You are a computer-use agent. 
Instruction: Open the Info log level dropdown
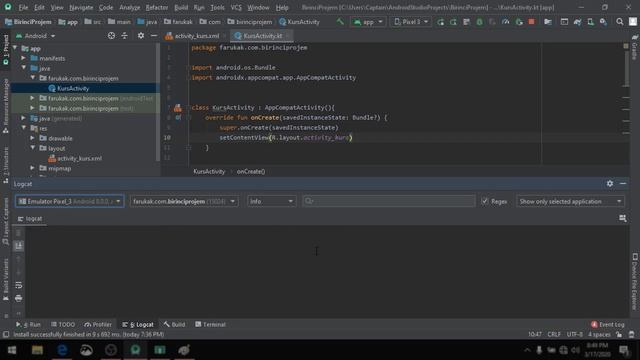[x=271, y=201]
